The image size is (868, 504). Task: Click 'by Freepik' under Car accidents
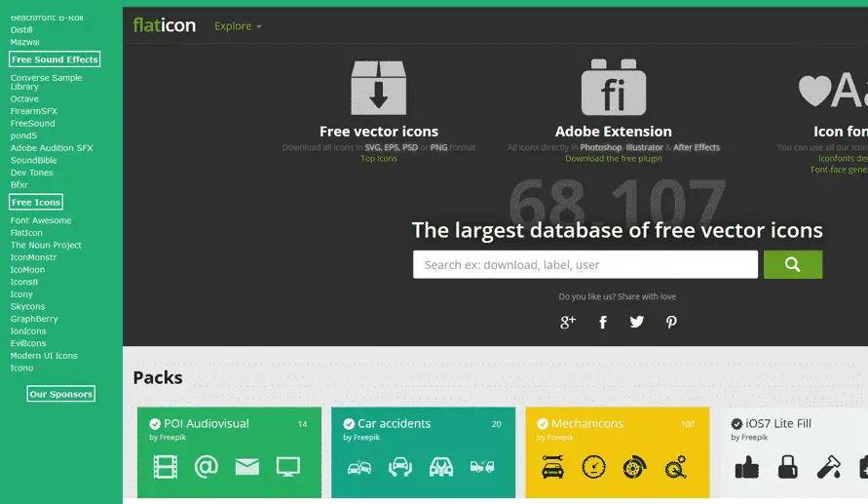(x=361, y=438)
